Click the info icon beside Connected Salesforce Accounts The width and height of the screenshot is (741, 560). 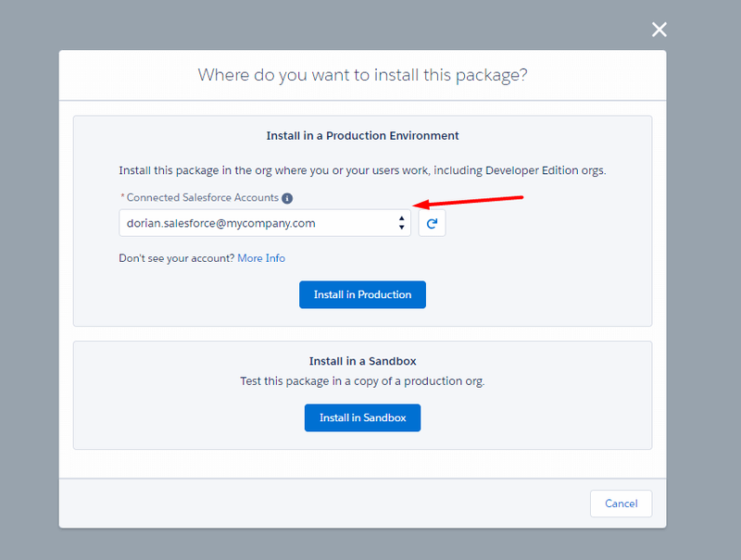click(287, 198)
